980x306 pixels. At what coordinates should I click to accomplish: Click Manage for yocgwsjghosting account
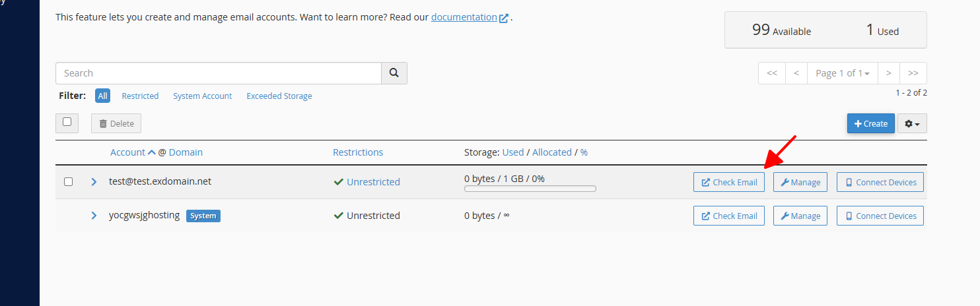click(x=800, y=216)
